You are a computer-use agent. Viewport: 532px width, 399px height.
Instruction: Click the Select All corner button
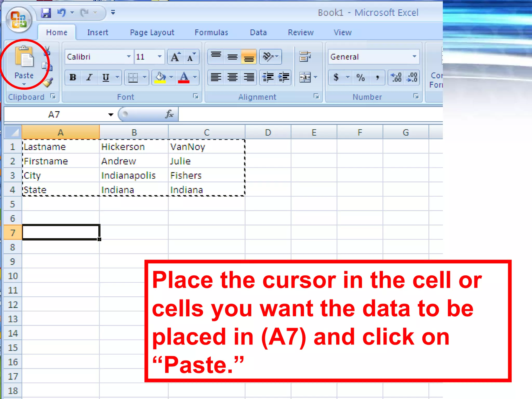(13, 132)
